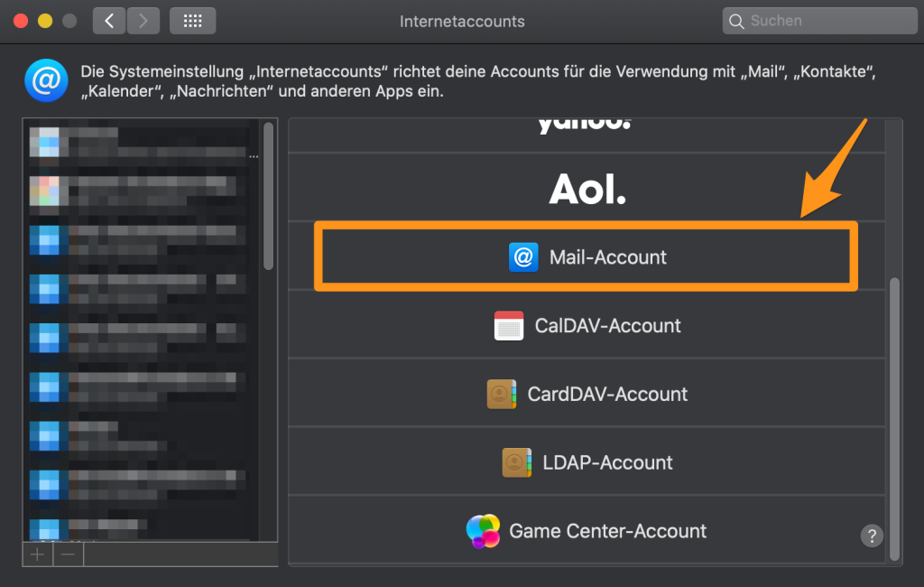Click the contacts book icon beside CardDAV-Account
This screenshot has width=924, height=587.
502,394
